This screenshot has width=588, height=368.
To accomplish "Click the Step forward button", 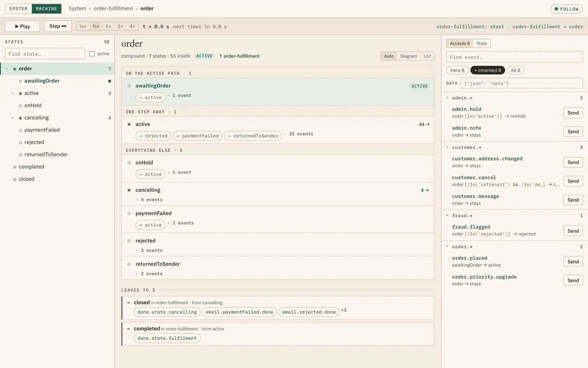I will 58,26.
